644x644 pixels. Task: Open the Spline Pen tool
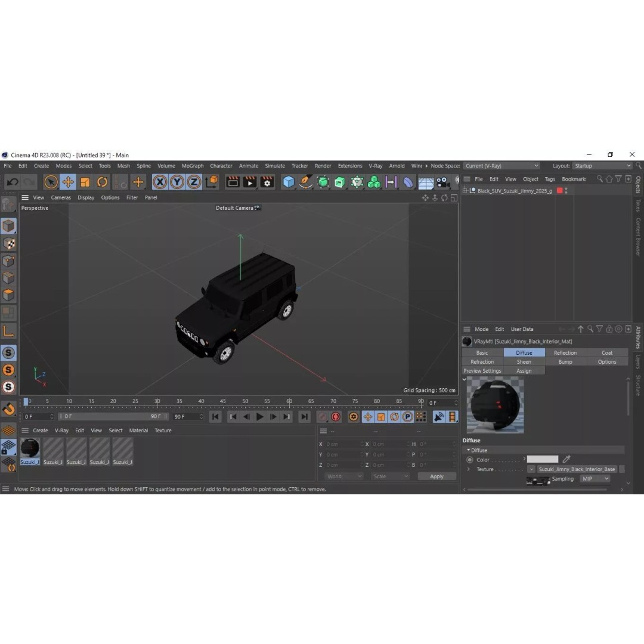(x=305, y=182)
